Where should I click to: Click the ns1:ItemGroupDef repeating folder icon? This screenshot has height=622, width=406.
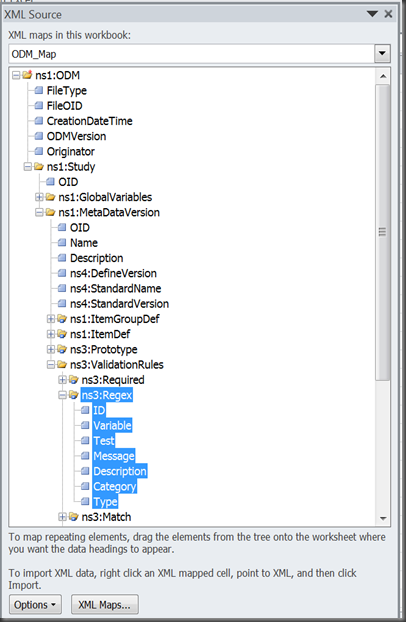point(62,319)
